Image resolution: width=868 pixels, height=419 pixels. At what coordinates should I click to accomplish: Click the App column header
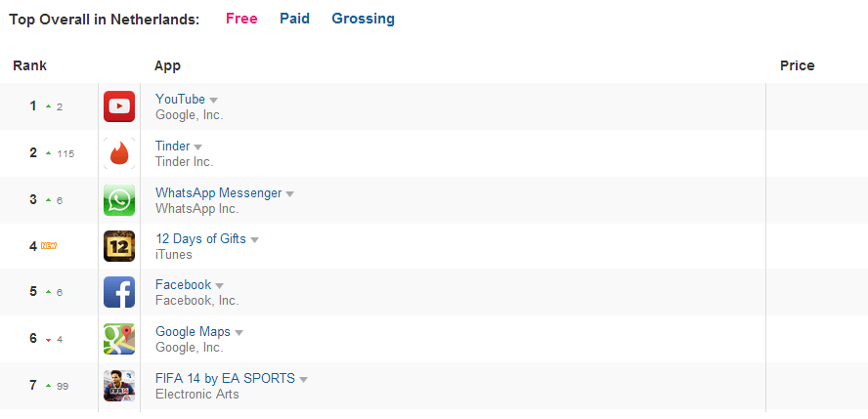[167, 65]
